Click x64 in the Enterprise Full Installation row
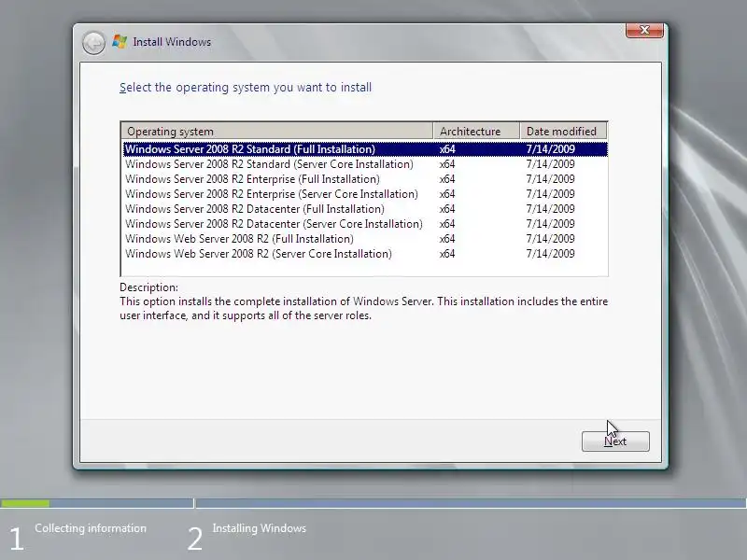Image resolution: width=747 pixels, height=560 pixels. click(447, 179)
